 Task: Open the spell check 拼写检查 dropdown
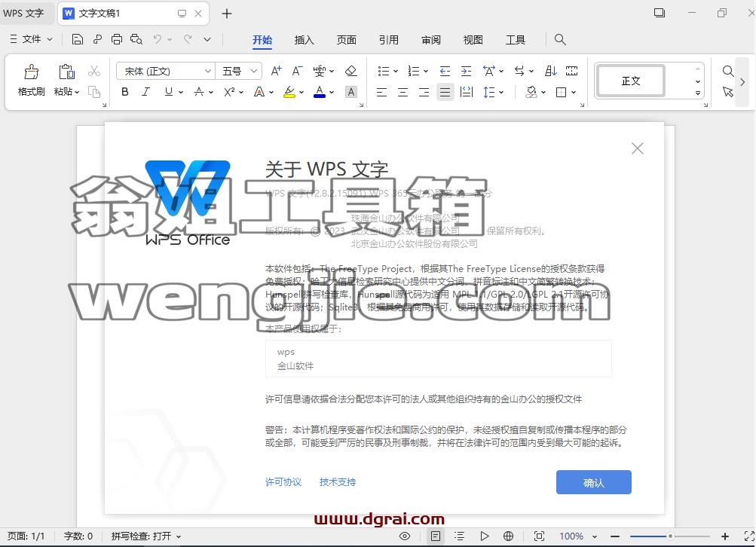click(x=179, y=536)
